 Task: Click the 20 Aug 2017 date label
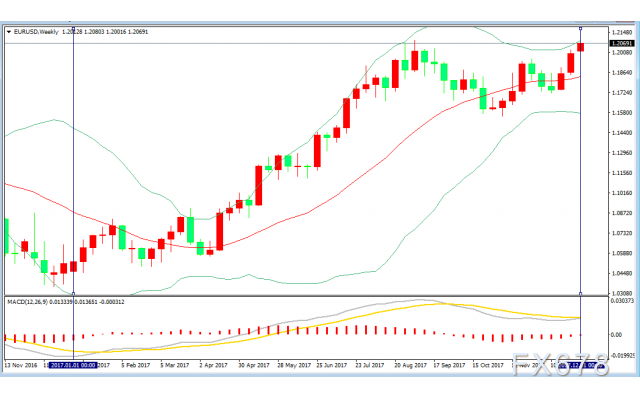tap(410, 365)
